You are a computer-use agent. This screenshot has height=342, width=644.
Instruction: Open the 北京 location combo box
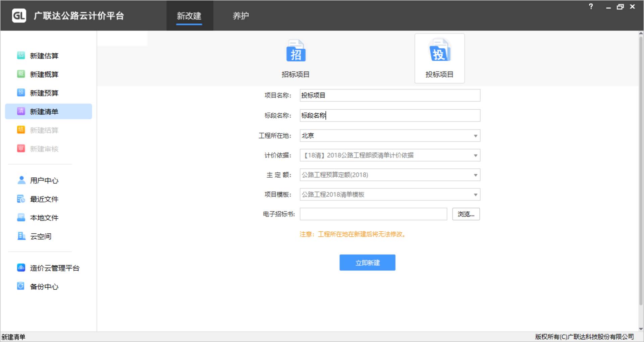390,136
